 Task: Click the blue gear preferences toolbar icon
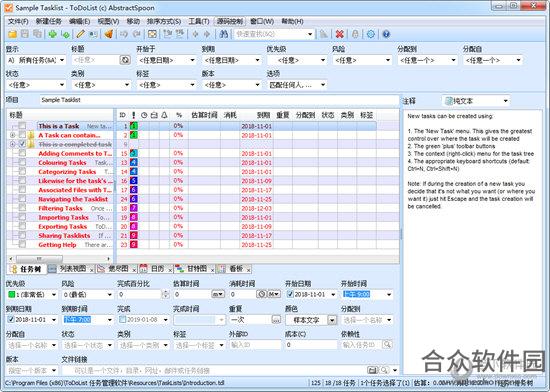point(371,34)
